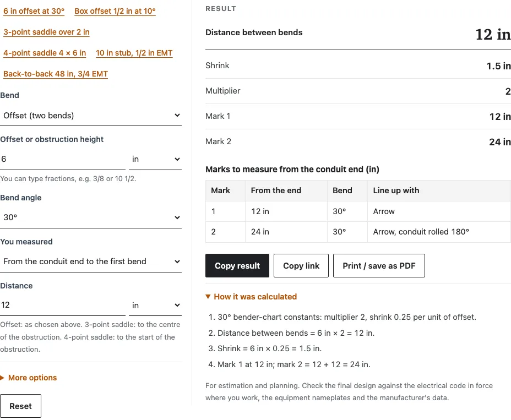Open the Distance unit dropdown
Screen dimensions: 511x420
tap(155, 306)
